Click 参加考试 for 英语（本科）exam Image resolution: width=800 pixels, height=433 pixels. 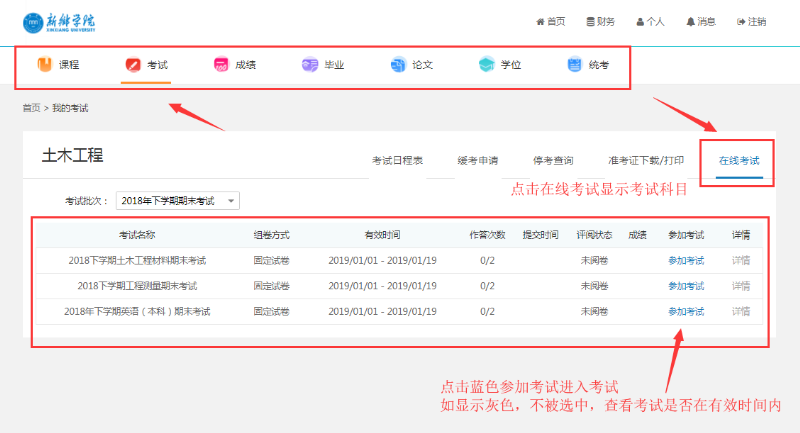(x=686, y=311)
